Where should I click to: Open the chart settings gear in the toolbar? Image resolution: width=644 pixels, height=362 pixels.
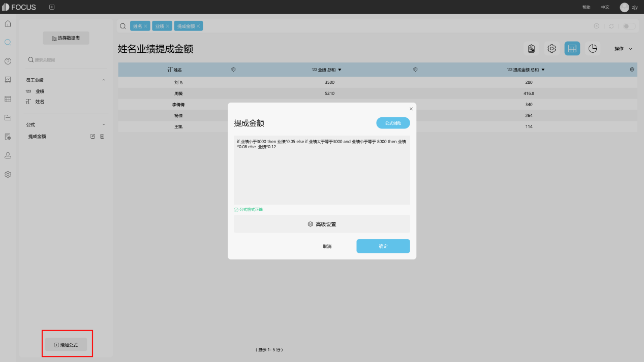[x=551, y=48]
